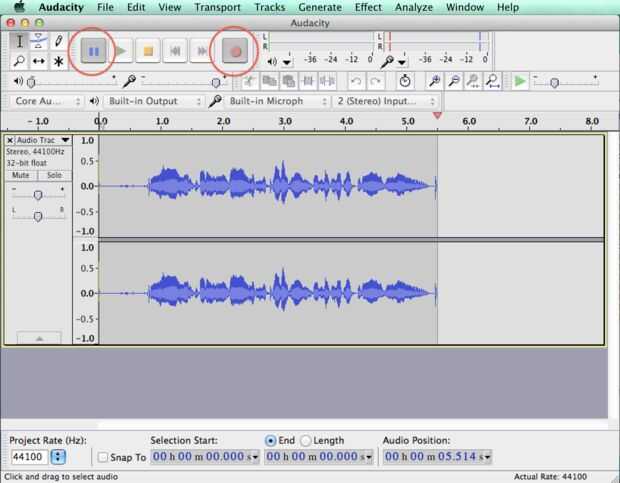This screenshot has height=483, width=620.
Task: Open the Built-in Output device dropdown
Action: click(155, 101)
